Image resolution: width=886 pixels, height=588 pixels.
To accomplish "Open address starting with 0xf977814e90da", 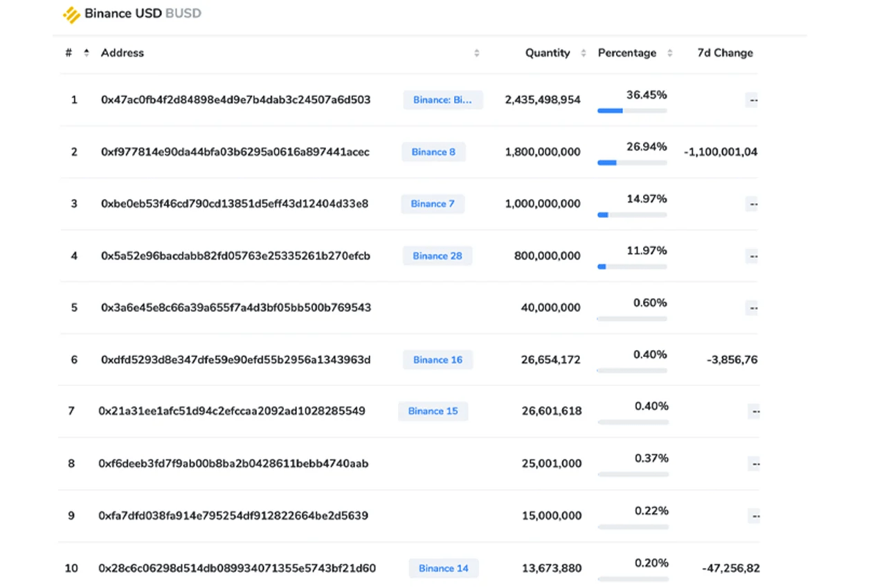I will 235,152.
